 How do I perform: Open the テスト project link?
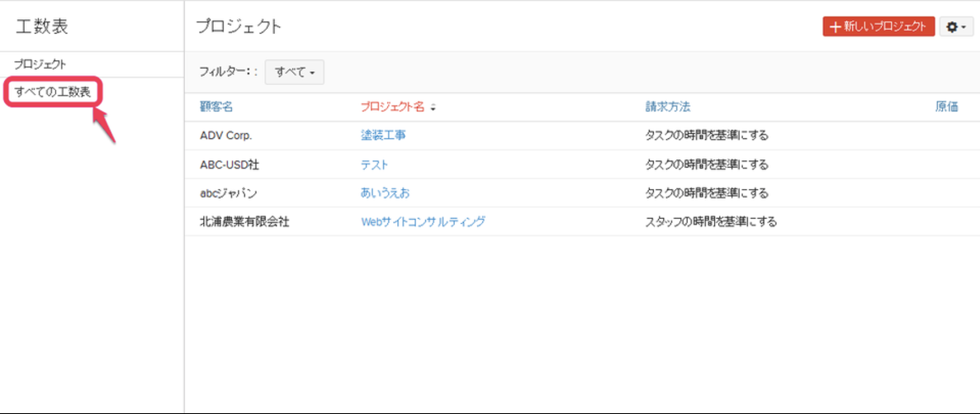click(x=374, y=164)
